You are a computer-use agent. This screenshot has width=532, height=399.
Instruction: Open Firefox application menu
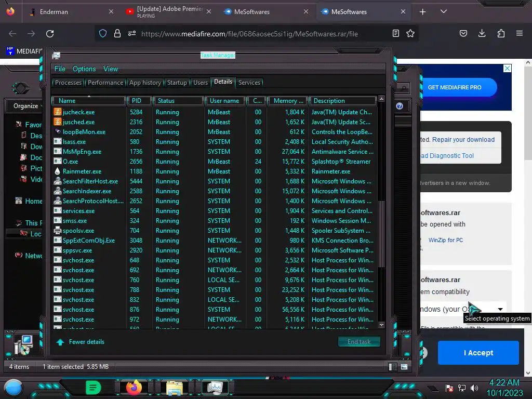tap(520, 33)
